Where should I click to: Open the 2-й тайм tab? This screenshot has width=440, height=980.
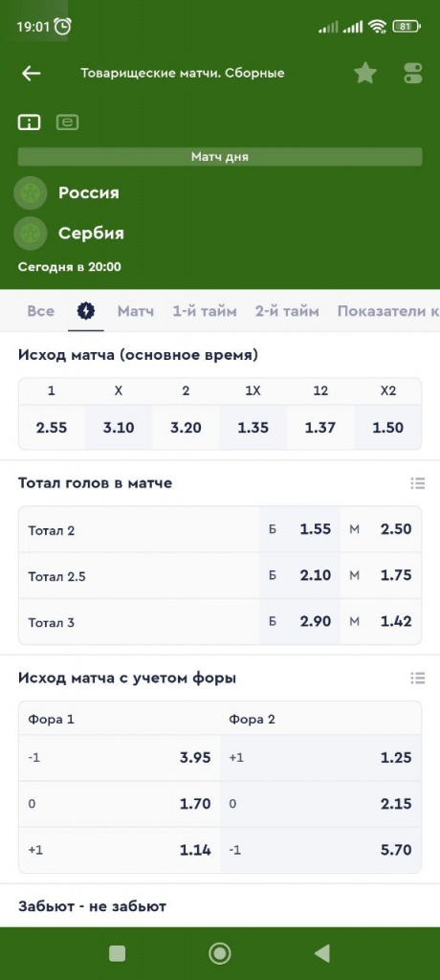287,311
